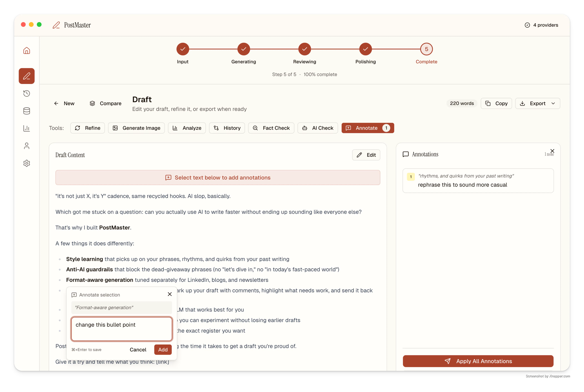Open the Compare drafts view
Screen dimensions: 584x392
point(105,104)
